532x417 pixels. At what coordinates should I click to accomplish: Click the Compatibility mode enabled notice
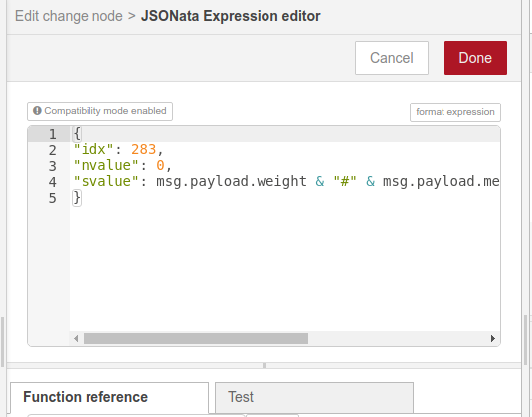[x=99, y=111]
